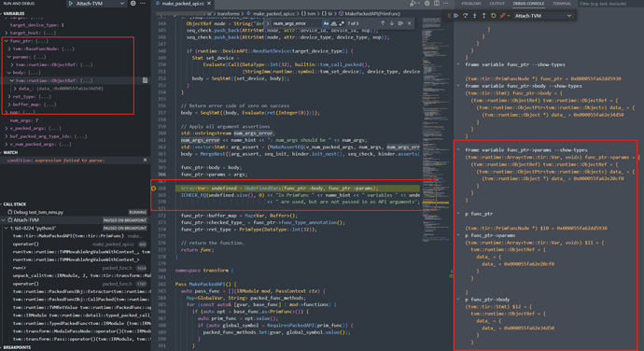
Task: Close the find widget
Action: 409,23
